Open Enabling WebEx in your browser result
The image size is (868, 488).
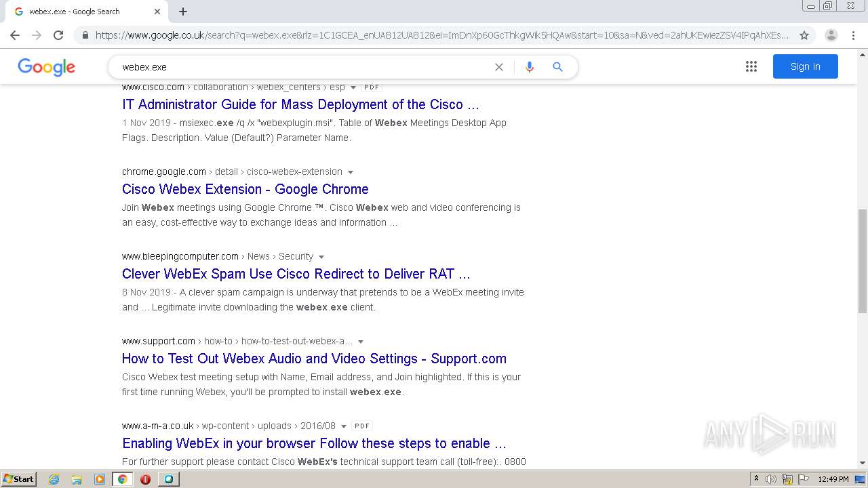314,443
